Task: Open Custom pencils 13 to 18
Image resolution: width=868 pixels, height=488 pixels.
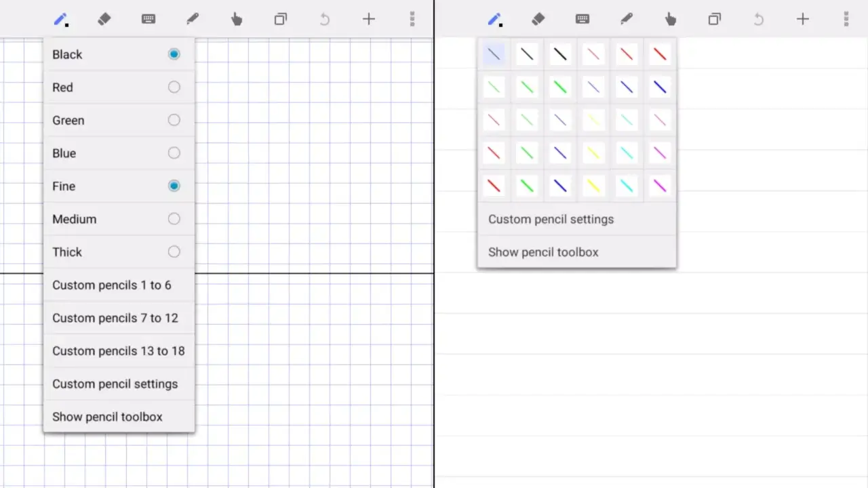Action: pyautogui.click(x=119, y=351)
